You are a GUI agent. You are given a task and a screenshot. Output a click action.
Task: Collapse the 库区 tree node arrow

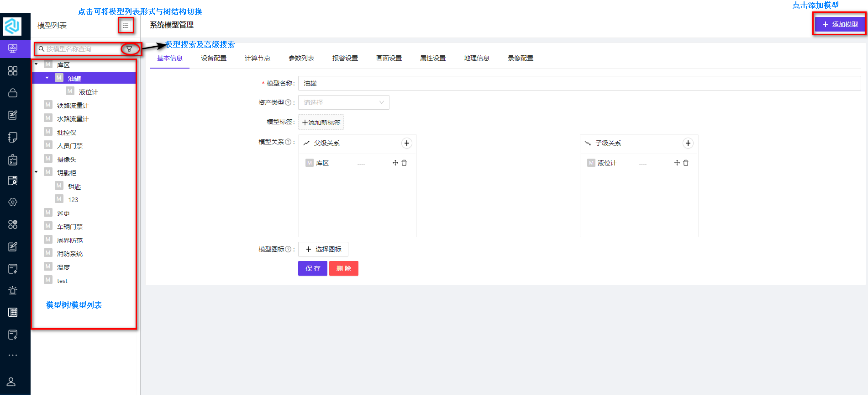coord(36,64)
